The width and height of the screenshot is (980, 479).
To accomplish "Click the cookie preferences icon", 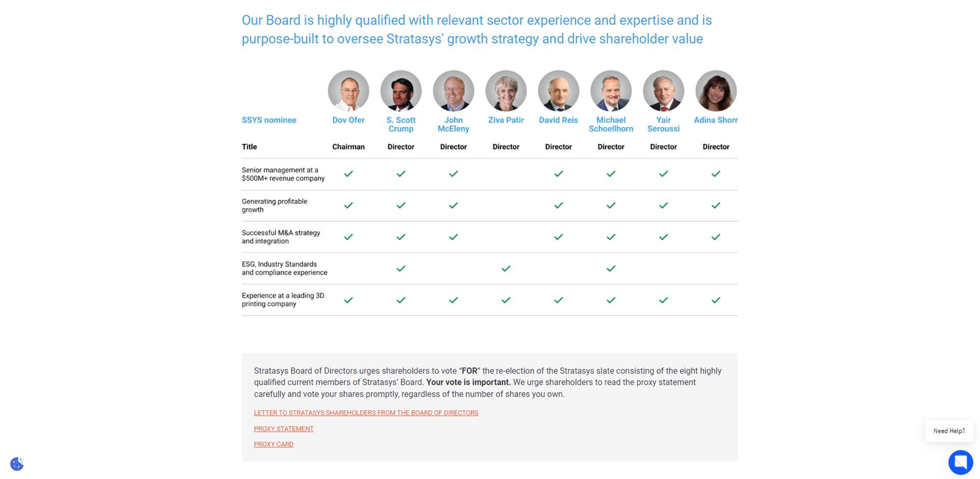I will click(17, 463).
